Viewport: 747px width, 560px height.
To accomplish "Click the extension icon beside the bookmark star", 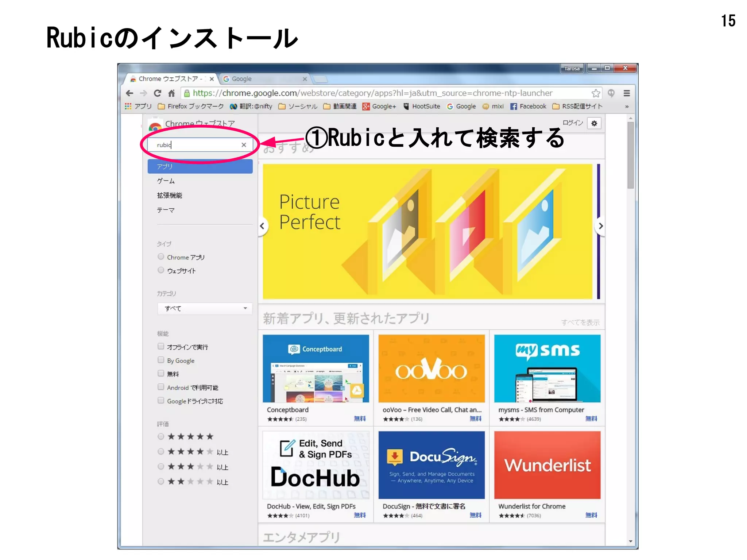I will [x=611, y=93].
